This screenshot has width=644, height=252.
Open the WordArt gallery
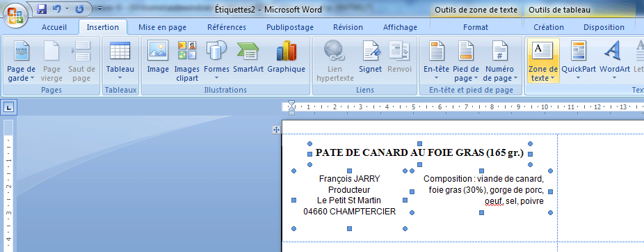coord(614,61)
